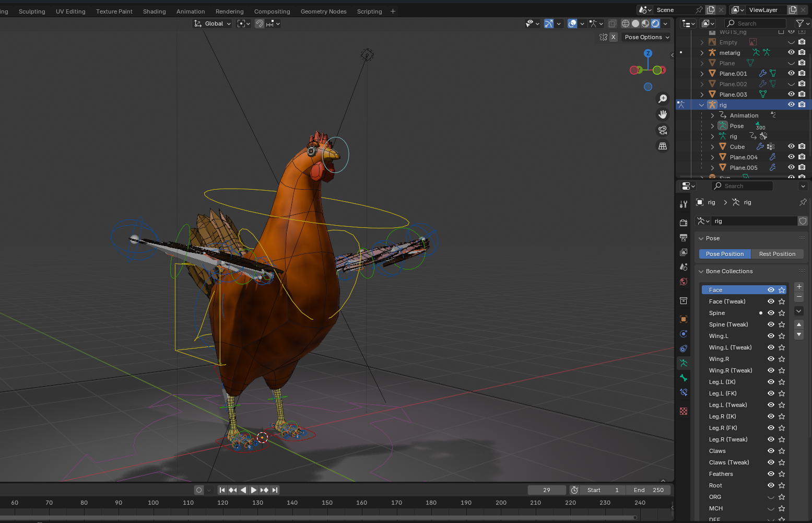Activate the Rest Position button
The image size is (812, 523).
pyautogui.click(x=778, y=254)
